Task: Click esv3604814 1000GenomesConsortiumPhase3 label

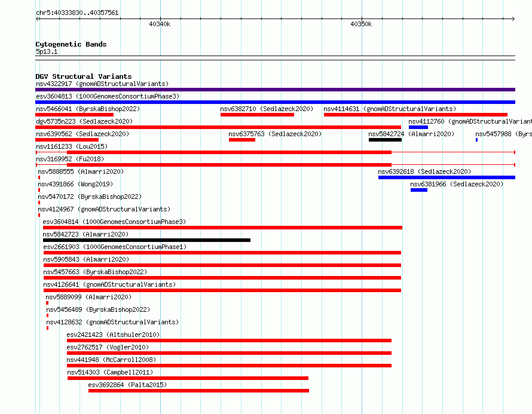Action: pos(114,222)
